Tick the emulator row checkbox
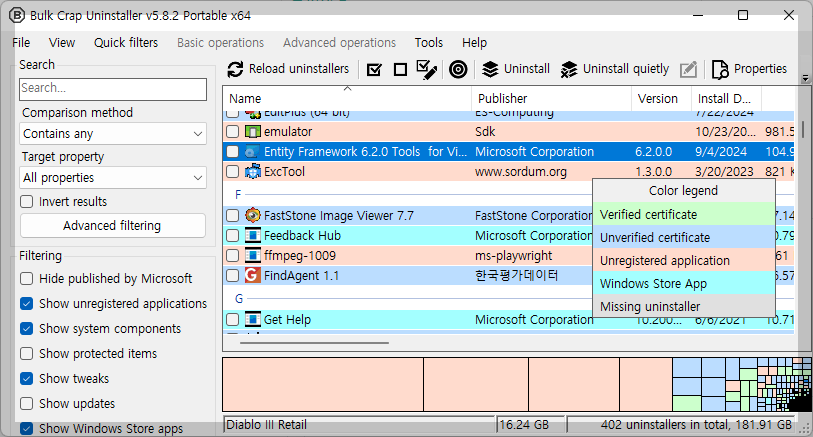813x437 pixels. tap(233, 132)
